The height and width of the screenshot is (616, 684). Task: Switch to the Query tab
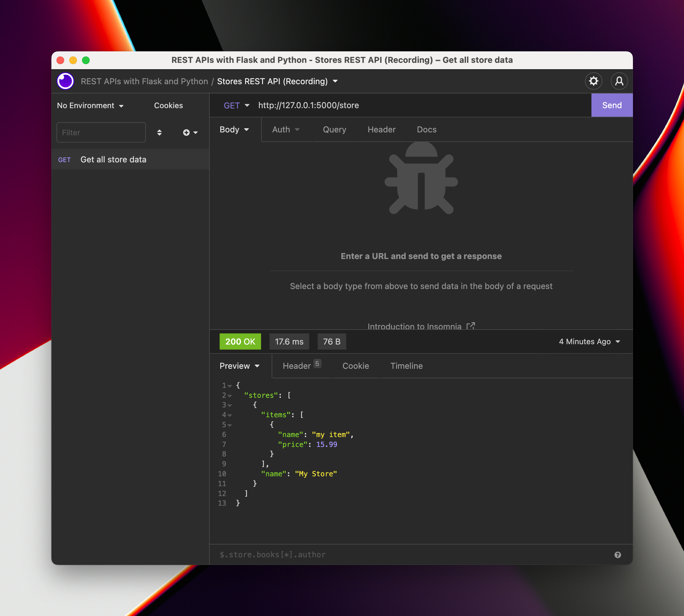coord(334,130)
